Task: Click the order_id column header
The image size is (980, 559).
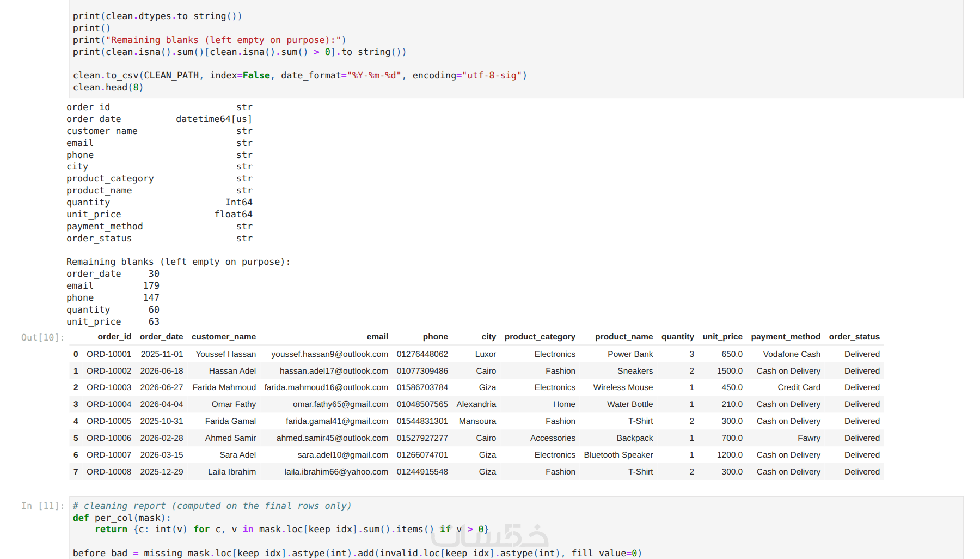Action: (114, 337)
